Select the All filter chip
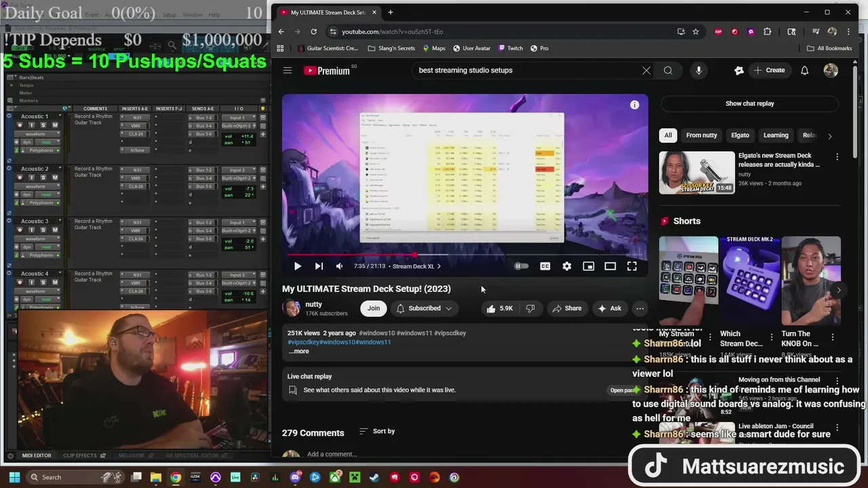This screenshot has height=488, width=868. tap(668, 136)
